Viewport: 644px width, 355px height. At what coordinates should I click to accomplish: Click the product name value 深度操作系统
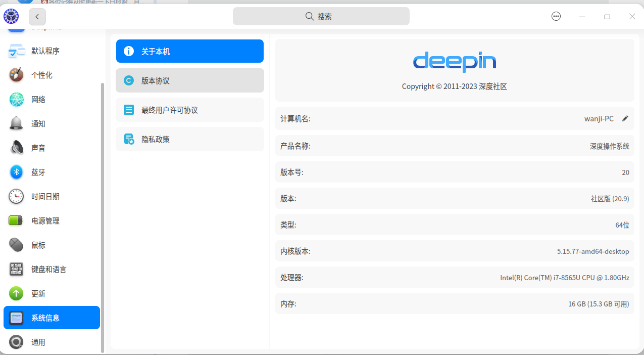pos(610,146)
